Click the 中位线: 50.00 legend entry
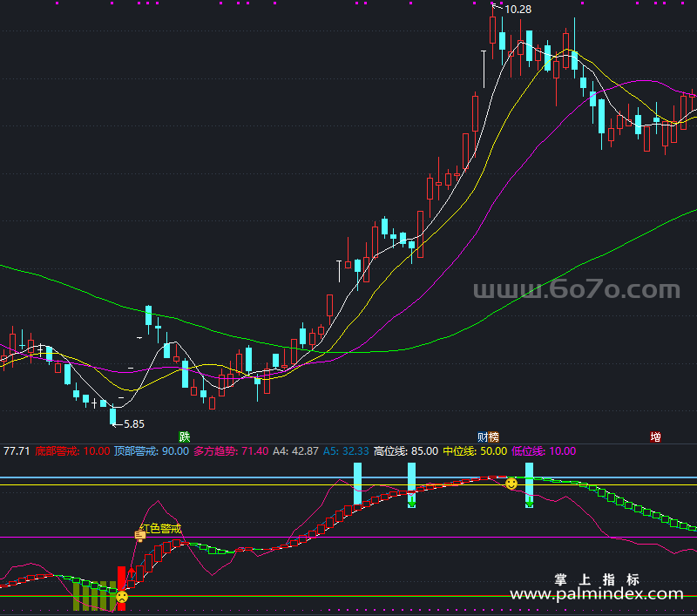697x616 pixels. 475,451
